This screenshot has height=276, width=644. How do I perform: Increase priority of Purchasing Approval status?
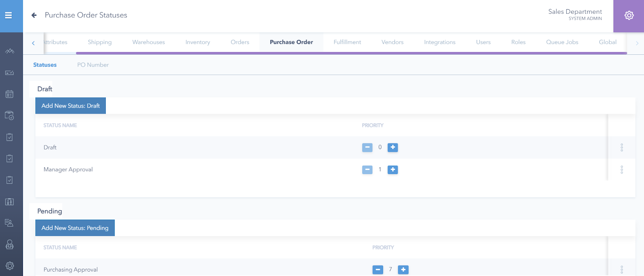403,270
